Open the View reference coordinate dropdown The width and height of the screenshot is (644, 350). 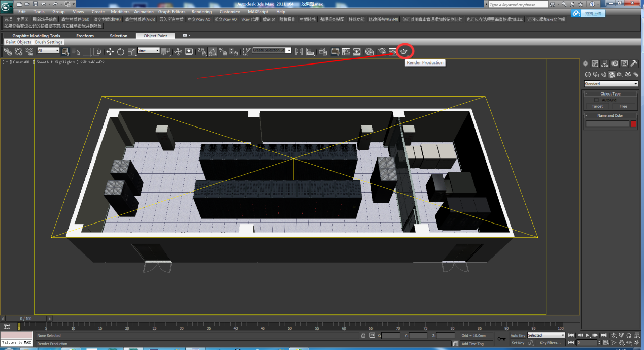click(149, 51)
